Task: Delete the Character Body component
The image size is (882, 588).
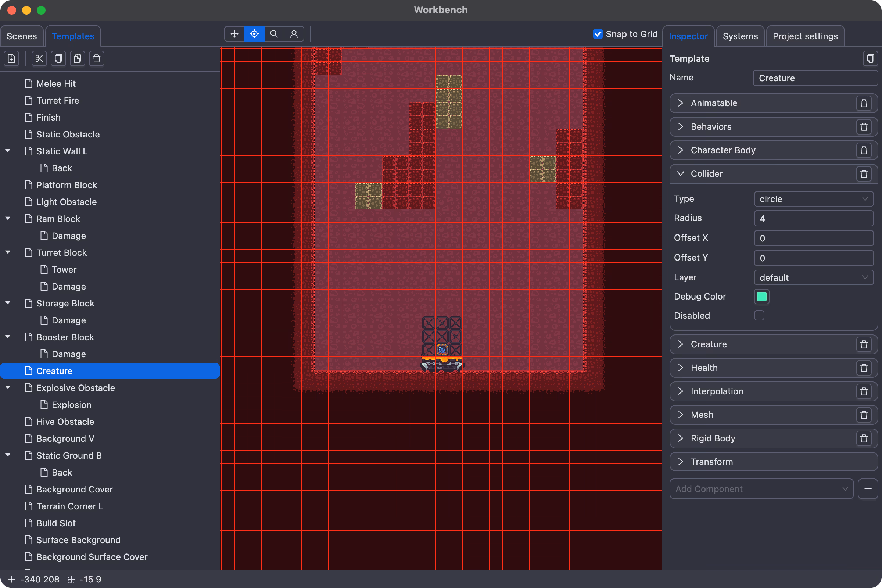Action: [x=864, y=150]
